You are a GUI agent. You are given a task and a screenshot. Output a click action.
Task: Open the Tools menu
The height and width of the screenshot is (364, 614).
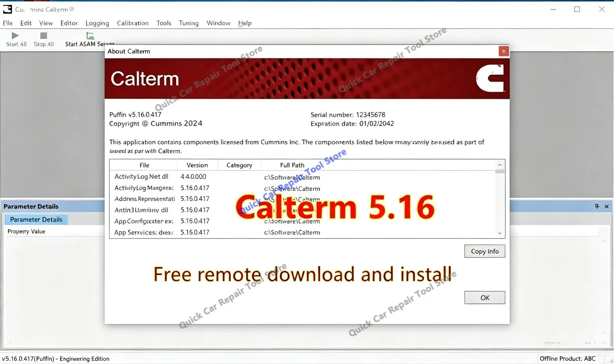click(x=164, y=23)
